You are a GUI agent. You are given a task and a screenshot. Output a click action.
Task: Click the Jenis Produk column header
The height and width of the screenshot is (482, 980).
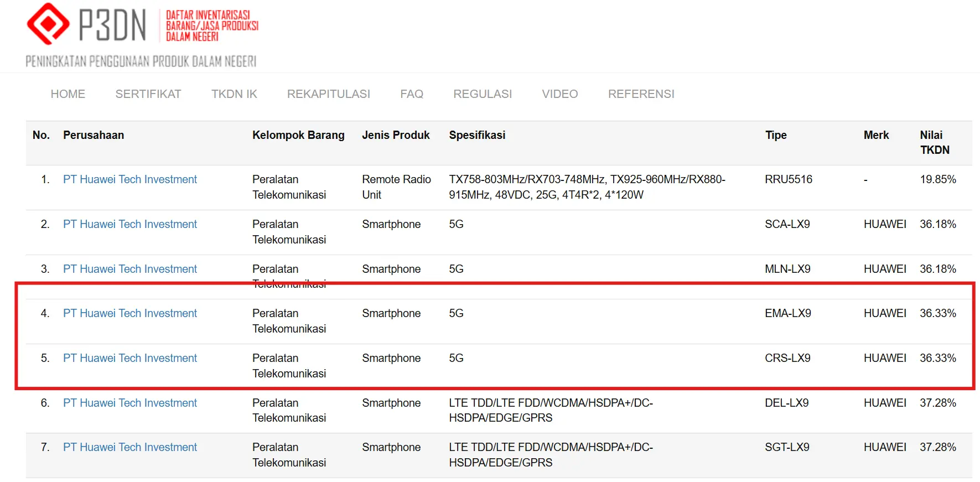[x=396, y=135]
